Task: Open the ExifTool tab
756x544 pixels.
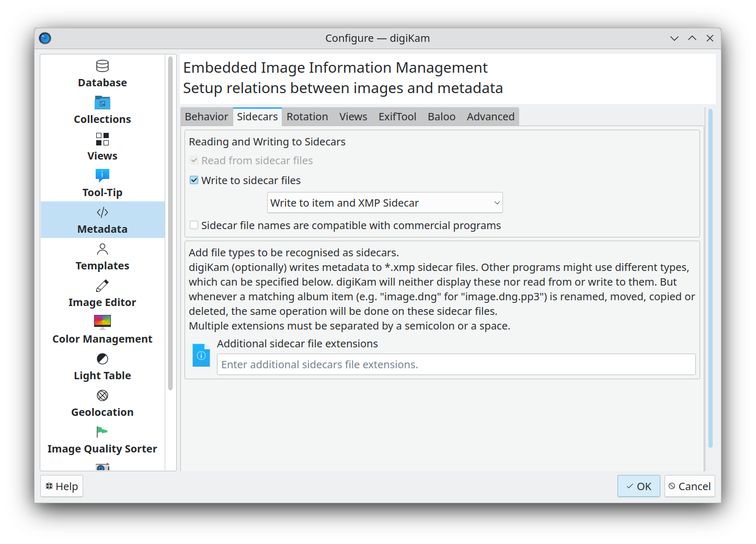Action: (x=397, y=117)
